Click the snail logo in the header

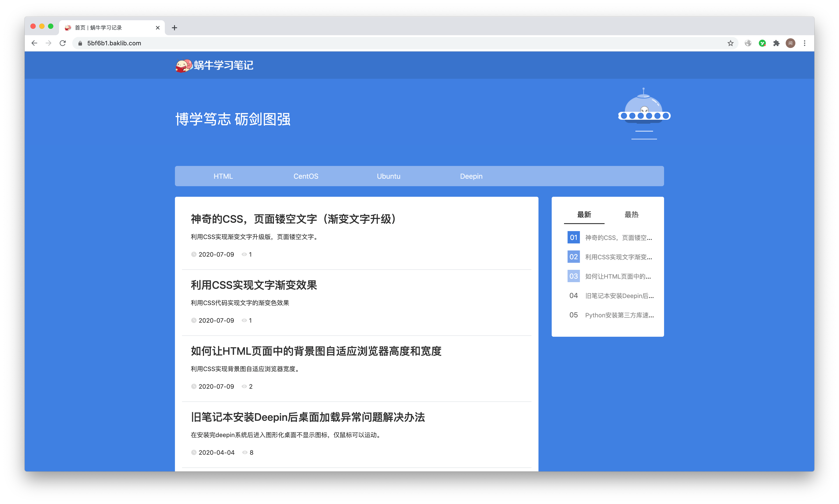point(184,65)
